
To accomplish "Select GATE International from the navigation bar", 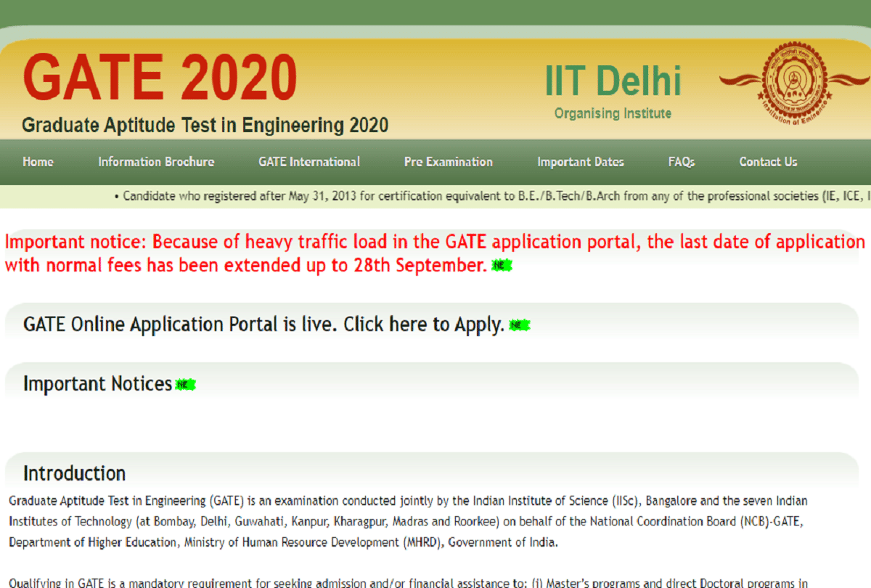I will point(308,162).
